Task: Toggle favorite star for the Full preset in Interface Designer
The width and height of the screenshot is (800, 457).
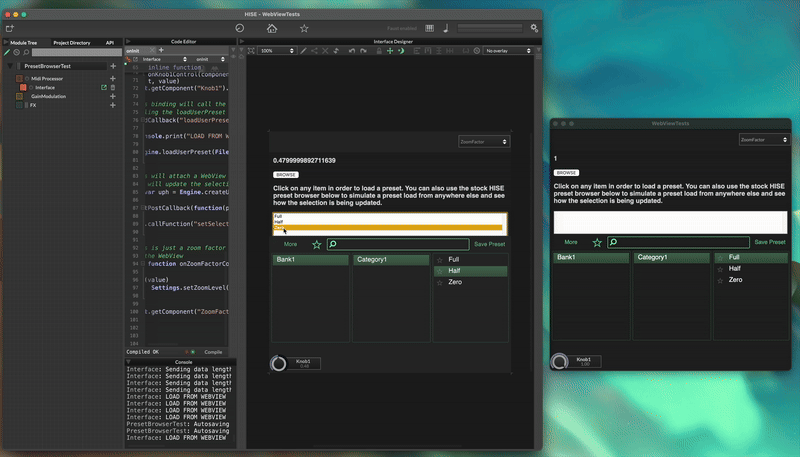Action: (x=440, y=259)
